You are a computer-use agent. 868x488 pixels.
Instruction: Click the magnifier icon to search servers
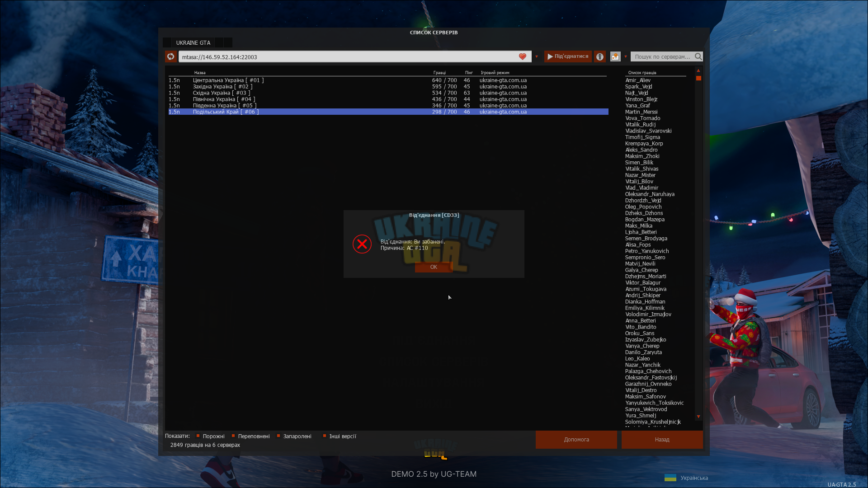tap(698, 56)
